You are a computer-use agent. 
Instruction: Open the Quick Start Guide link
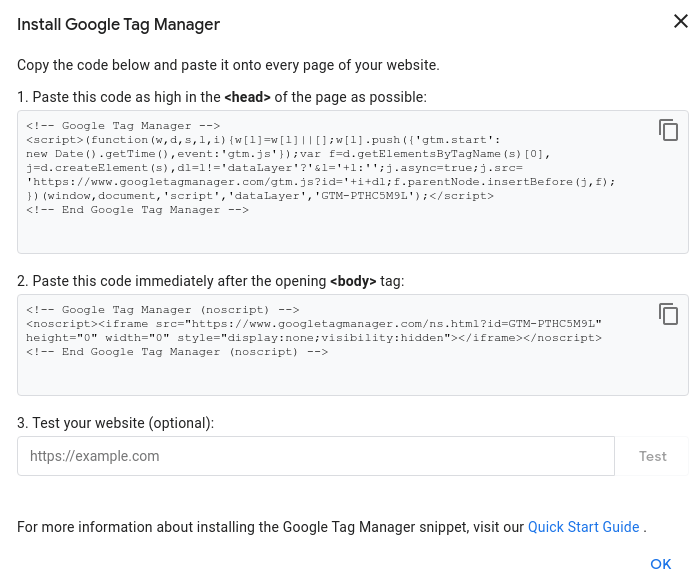point(583,527)
